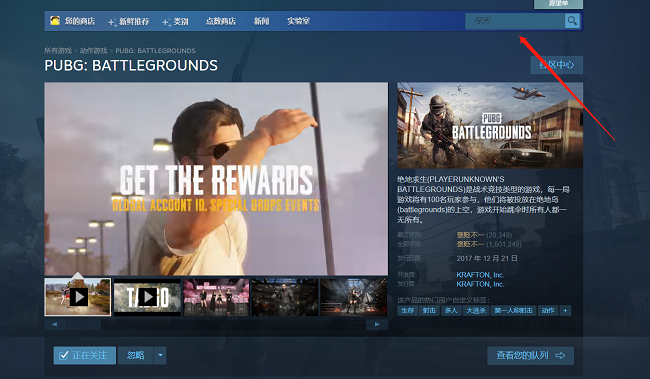
Task: Select the 第一人称射击 tag
Action: tap(513, 310)
